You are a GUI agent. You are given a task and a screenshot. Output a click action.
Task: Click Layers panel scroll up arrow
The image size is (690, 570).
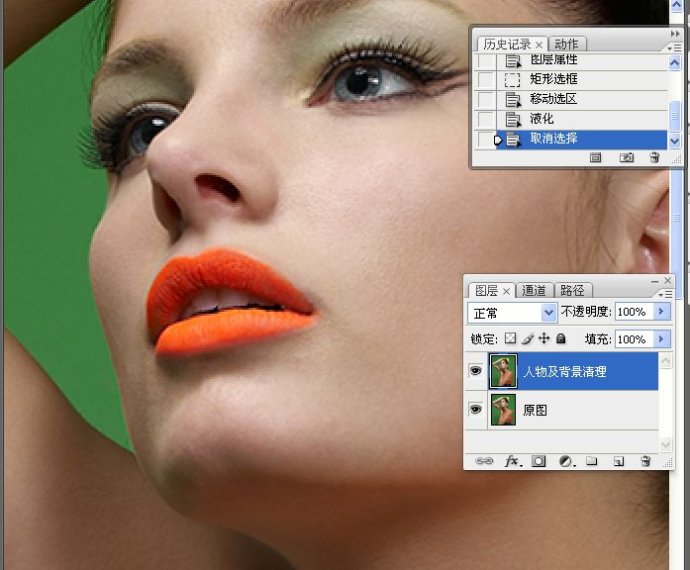pos(665,361)
